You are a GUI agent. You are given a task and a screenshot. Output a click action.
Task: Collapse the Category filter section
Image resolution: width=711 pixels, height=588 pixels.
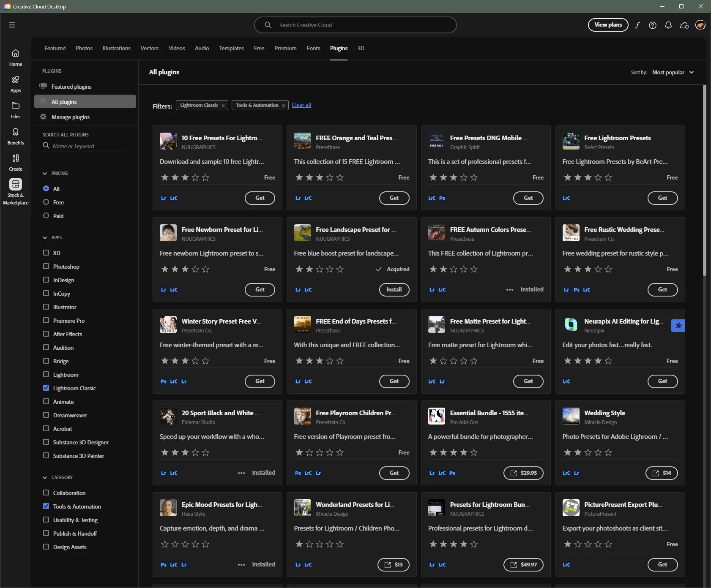[45, 478]
